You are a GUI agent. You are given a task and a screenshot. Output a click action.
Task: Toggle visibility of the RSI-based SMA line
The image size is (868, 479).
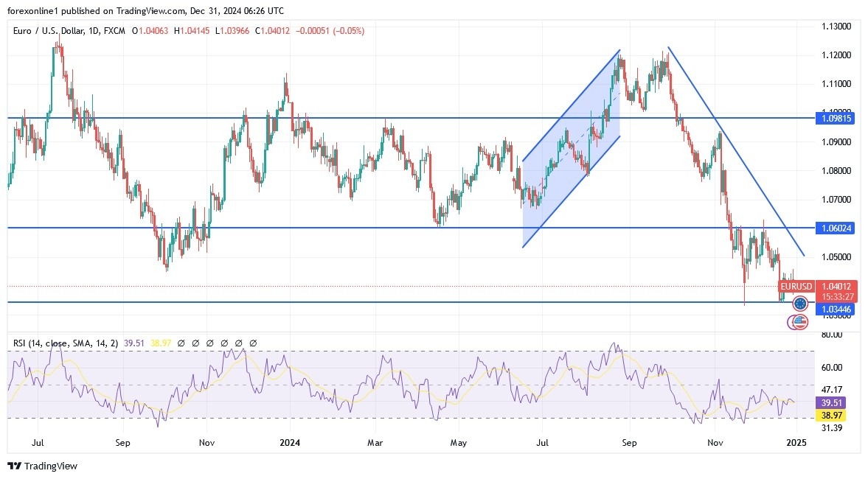pos(195,343)
